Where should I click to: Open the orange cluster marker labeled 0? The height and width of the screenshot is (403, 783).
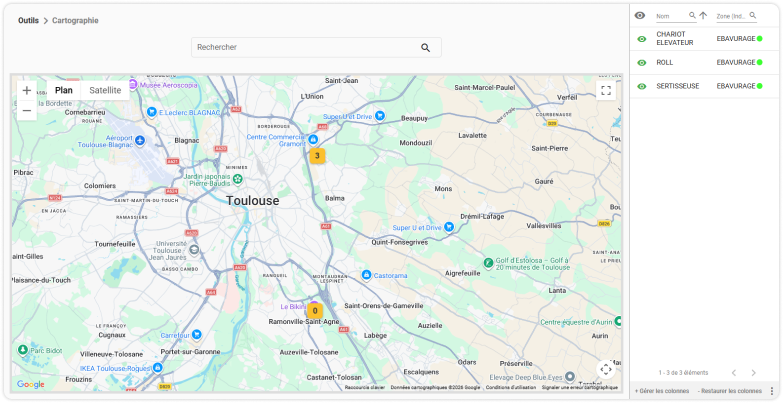(315, 311)
